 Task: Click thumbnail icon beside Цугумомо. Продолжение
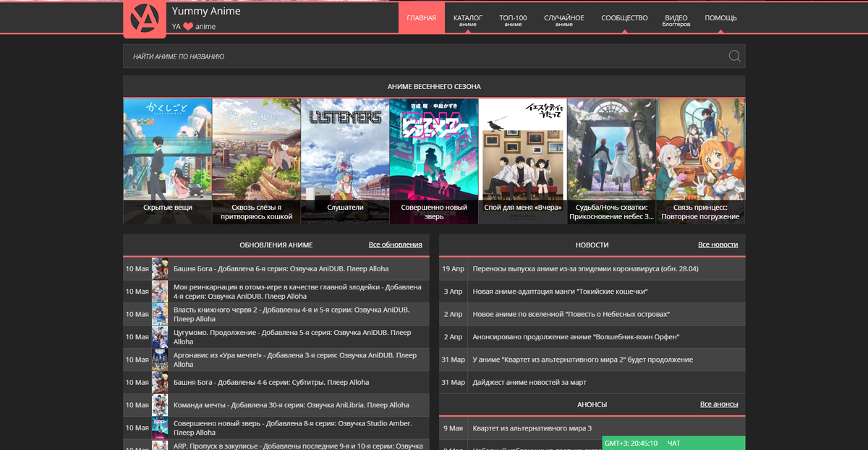tap(160, 337)
